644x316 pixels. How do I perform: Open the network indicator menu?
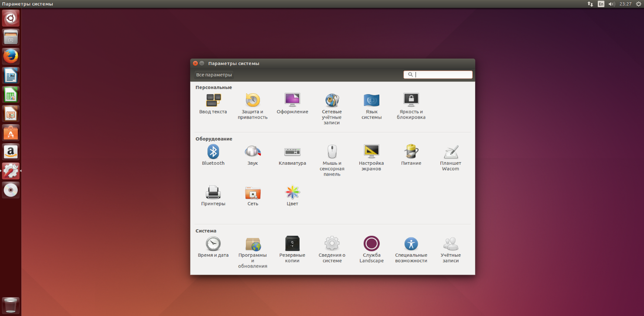[x=590, y=4]
